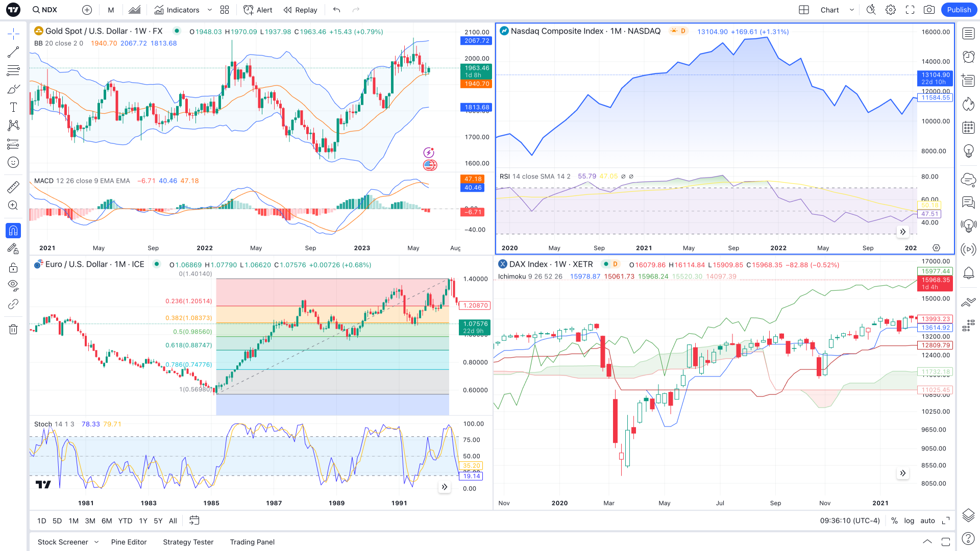Open the Chart layout name dropdown
This screenshot has height=551, width=980.
(x=851, y=10)
